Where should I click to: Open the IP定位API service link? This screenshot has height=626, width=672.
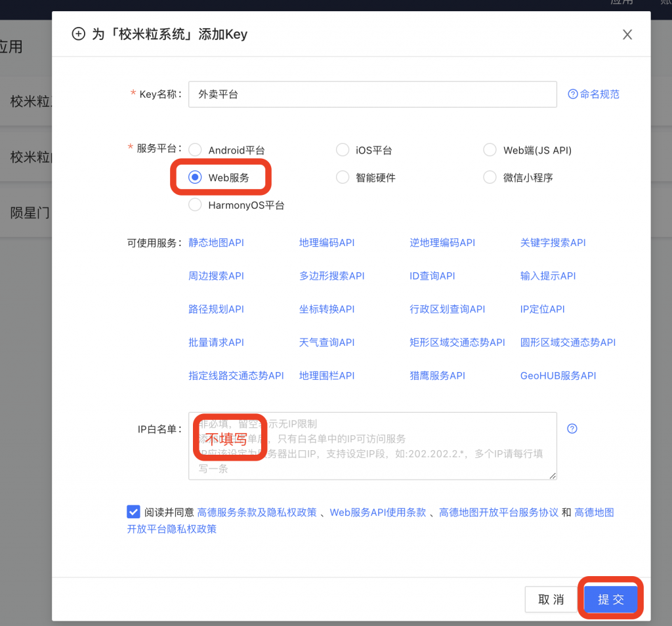(542, 308)
